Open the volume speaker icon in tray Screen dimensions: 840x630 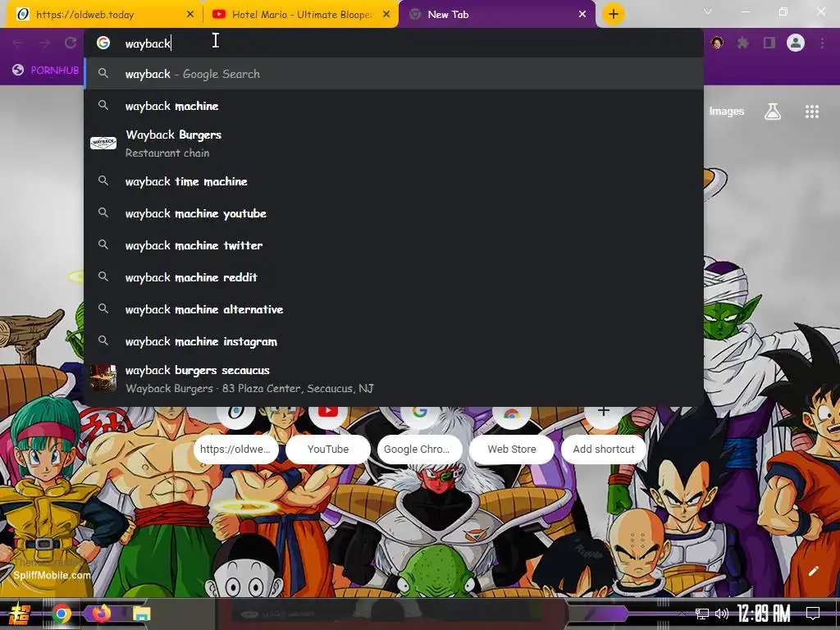(722, 614)
